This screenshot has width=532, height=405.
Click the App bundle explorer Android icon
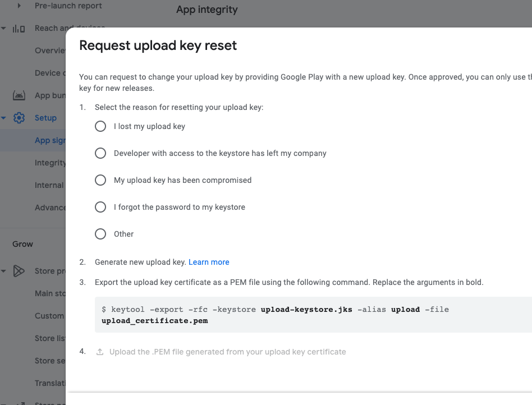pos(19,95)
